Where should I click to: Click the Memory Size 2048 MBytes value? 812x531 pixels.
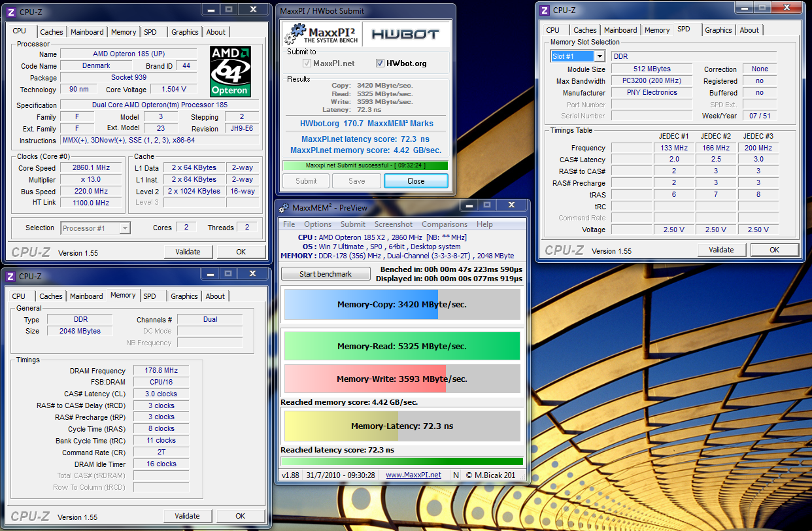[x=80, y=331]
